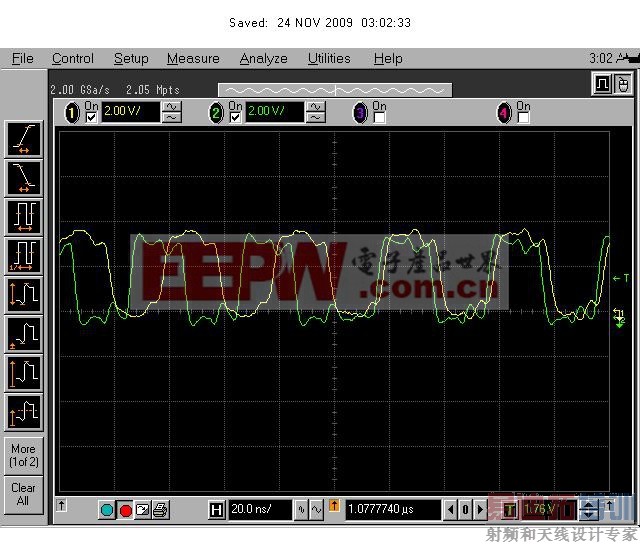Select the minimum voltage measurement icon
This screenshot has width=640, height=544.
pyautogui.click(x=24, y=334)
